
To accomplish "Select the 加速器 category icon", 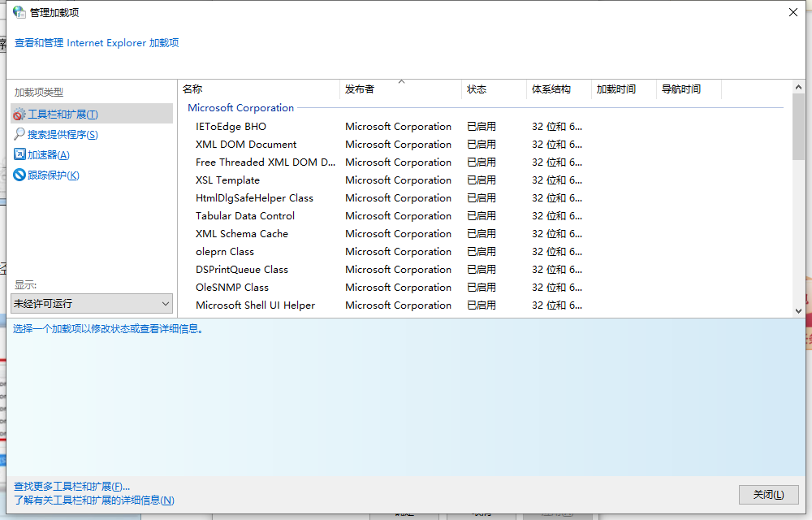I will coord(19,154).
